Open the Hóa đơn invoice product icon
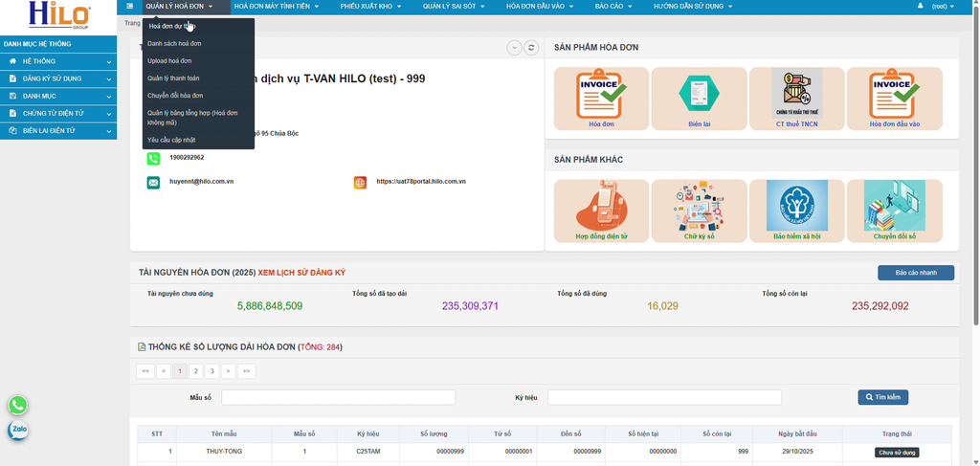This screenshot has width=980, height=466. click(601, 98)
